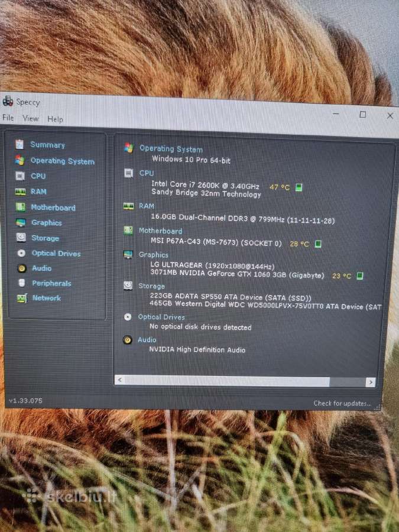Open the RAM heading link in summary
399x532 pixels.
click(x=146, y=206)
